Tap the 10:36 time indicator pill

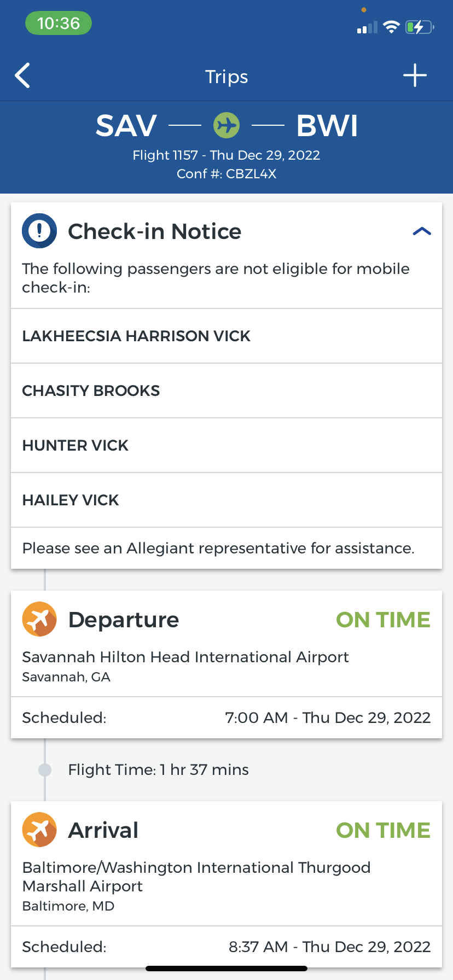[59, 24]
